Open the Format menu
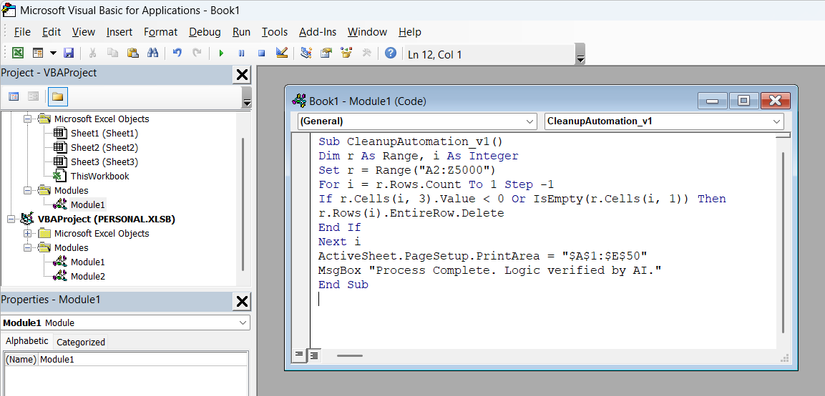Screen dimensions: 825x396 [160, 32]
